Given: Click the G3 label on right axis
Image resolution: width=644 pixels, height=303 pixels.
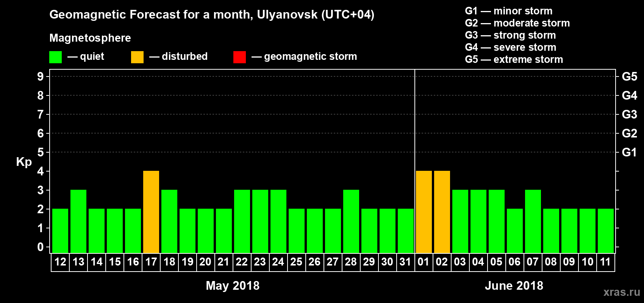Looking at the screenshot, I should tap(629, 114).
